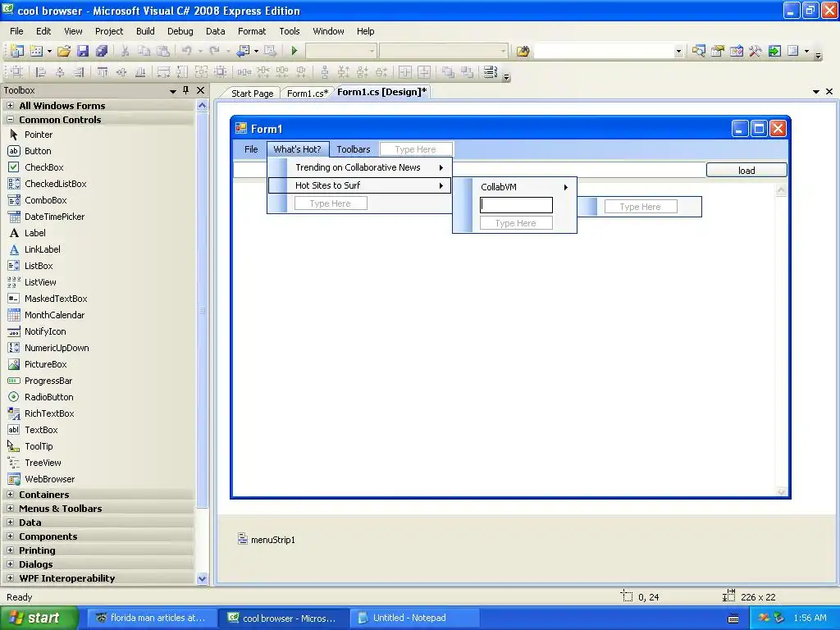Click the Copy icon in the toolbar
The width and height of the screenshot is (840, 630).
144,51
